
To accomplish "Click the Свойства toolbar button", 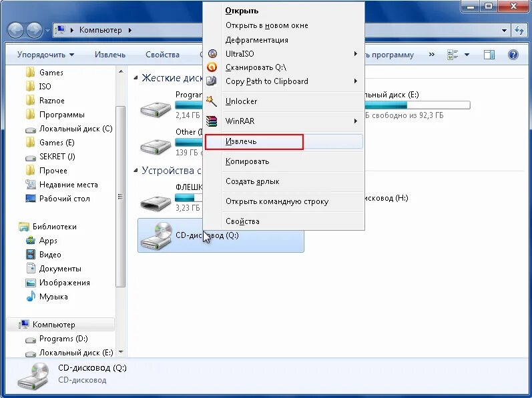I will (162, 55).
